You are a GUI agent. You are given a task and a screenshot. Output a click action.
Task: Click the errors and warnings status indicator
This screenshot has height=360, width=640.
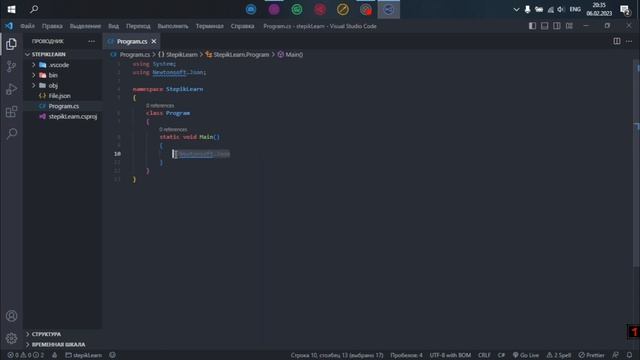point(25,355)
